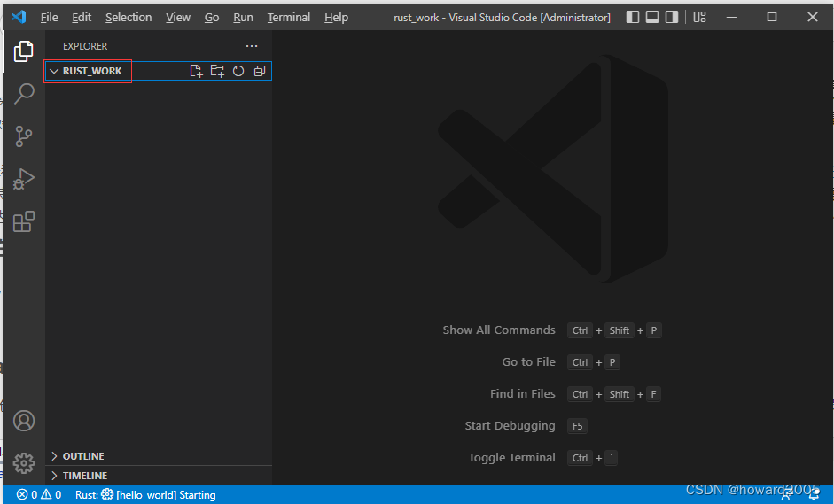The image size is (834, 504).
Task: Toggle the primary side bar layout button
Action: tap(633, 17)
